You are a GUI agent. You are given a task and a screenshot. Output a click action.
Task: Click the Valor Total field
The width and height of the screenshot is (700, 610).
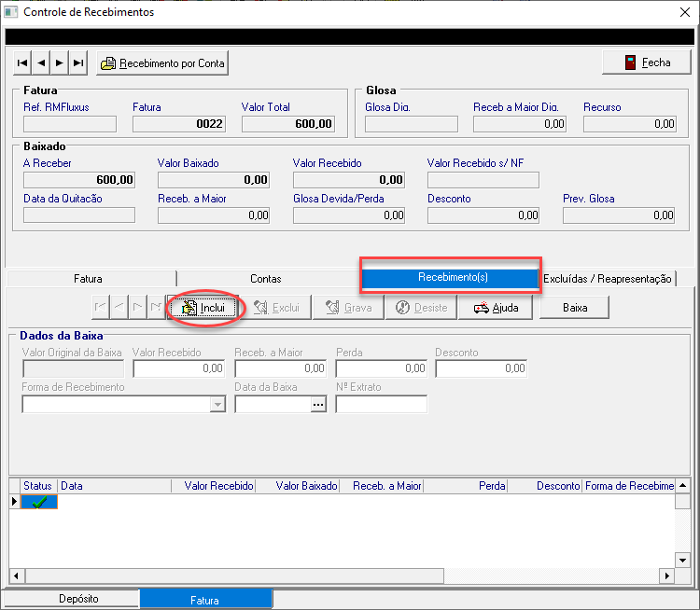click(288, 124)
